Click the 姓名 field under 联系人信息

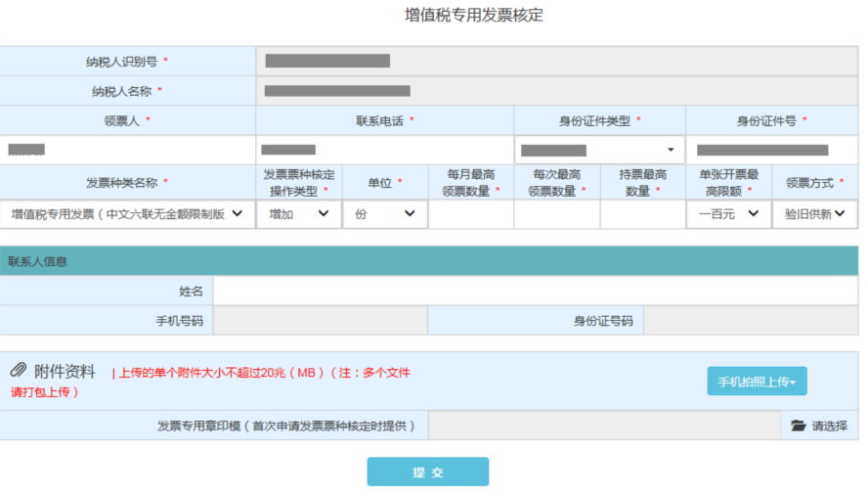pyautogui.click(x=535, y=291)
